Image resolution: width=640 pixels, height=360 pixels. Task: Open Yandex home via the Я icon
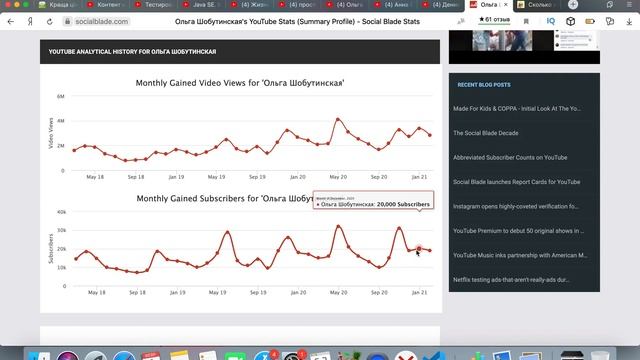(30, 22)
